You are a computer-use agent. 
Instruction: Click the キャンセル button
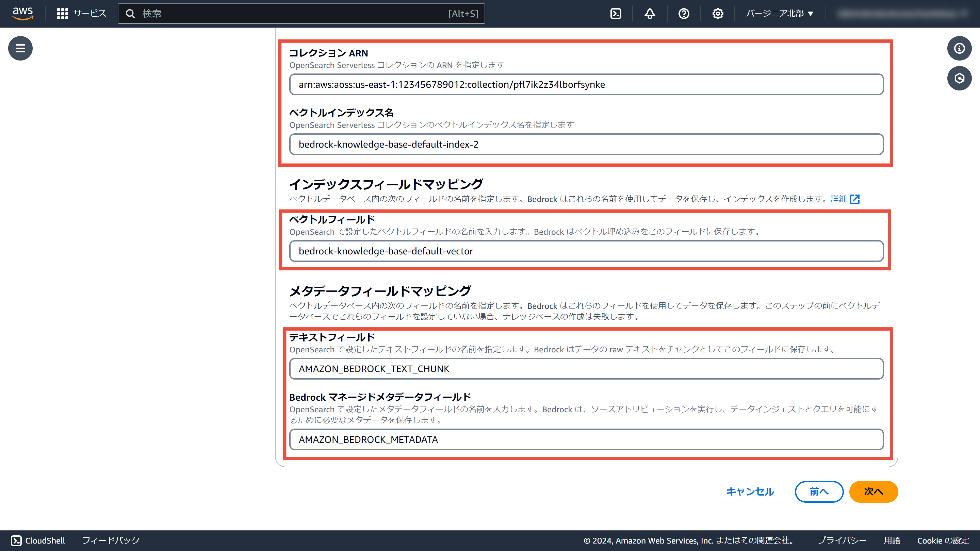750,492
